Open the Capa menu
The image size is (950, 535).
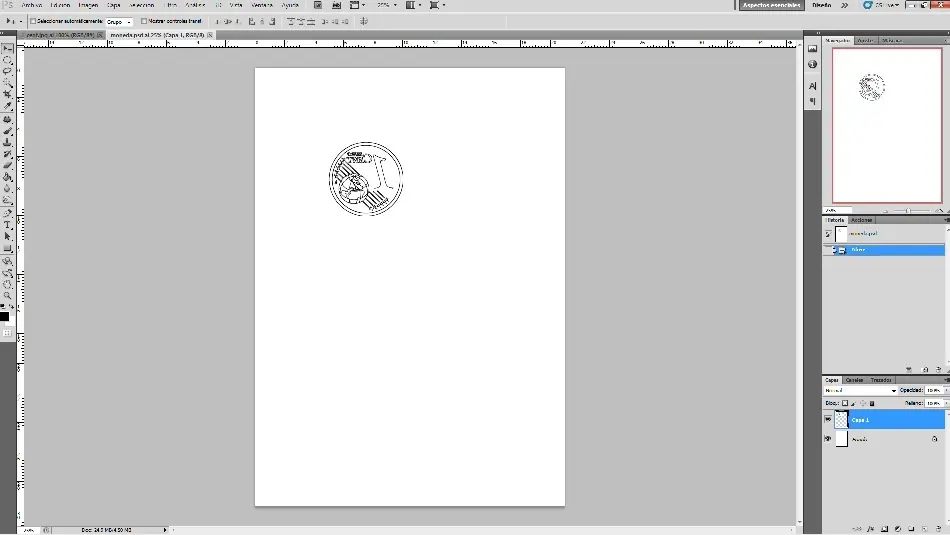click(113, 5)
